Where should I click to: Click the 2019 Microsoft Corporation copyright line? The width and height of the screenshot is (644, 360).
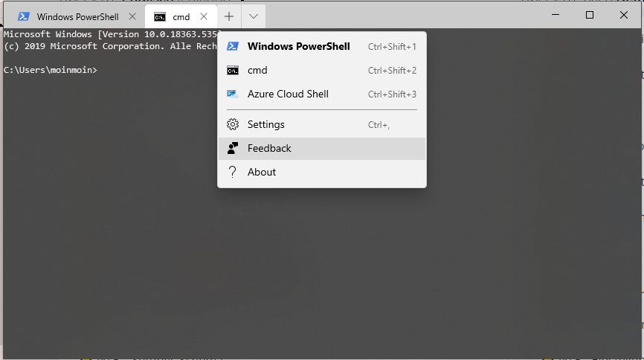110,46
